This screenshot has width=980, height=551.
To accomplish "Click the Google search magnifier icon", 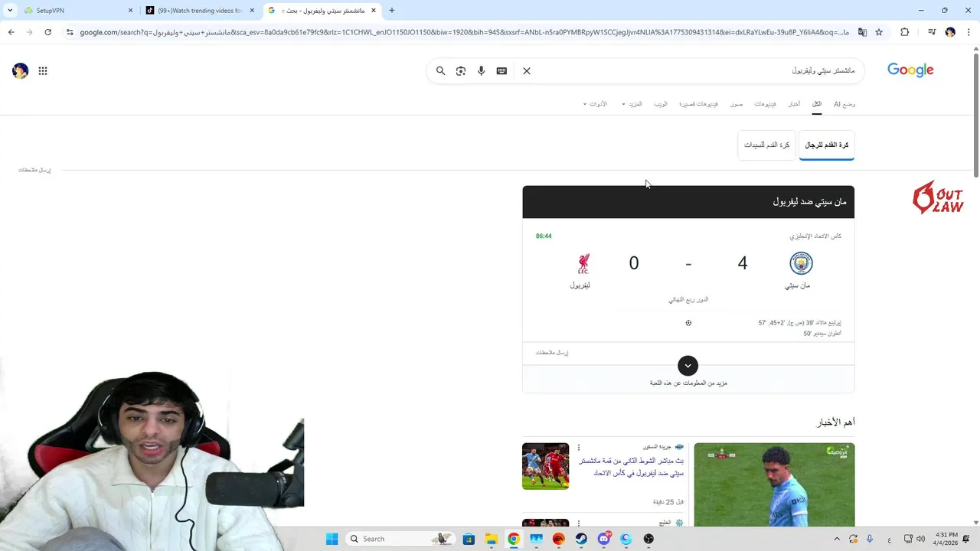I will (440, 70).
